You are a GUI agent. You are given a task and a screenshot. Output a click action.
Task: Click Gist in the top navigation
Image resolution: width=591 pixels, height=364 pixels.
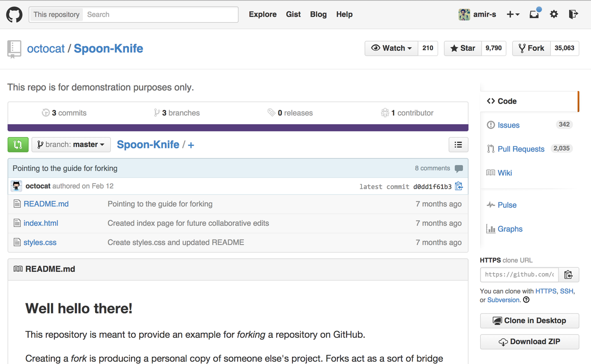(x=293, y=14)
